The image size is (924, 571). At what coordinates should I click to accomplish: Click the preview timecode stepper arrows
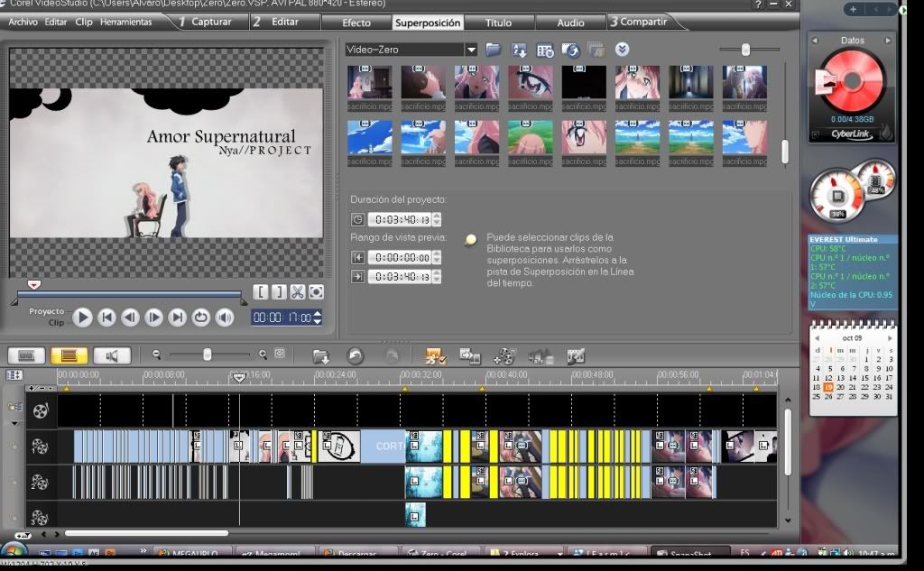318,318
